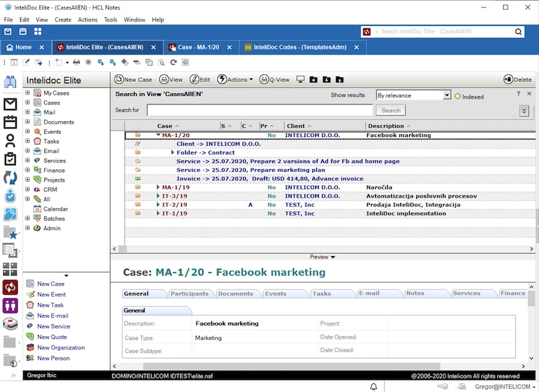Open the Calendar icon in top blue bar
This screenshot has height=392, width=539.
coord(23,31)
